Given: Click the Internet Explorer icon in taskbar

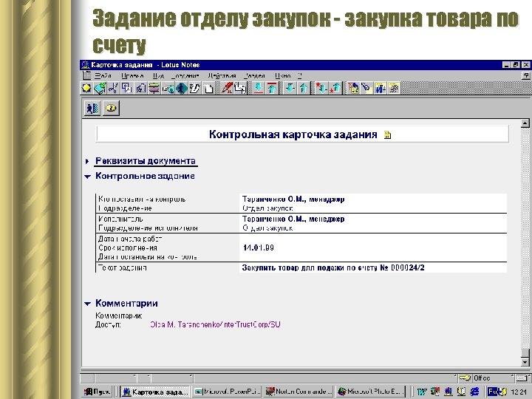Looking at the screenshot, I should pos(474,392).
